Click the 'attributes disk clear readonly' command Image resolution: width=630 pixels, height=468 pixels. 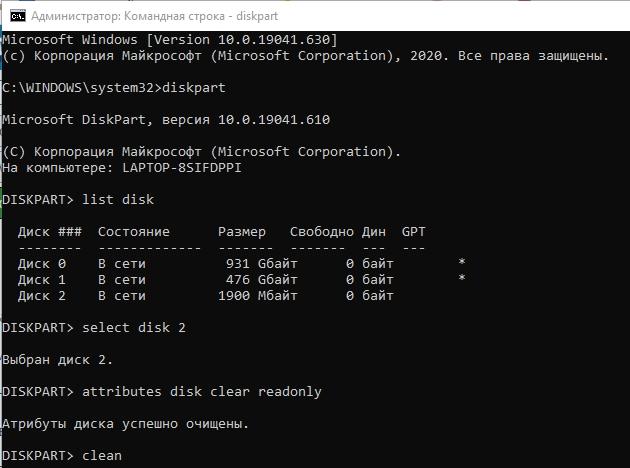click(202, 392)
